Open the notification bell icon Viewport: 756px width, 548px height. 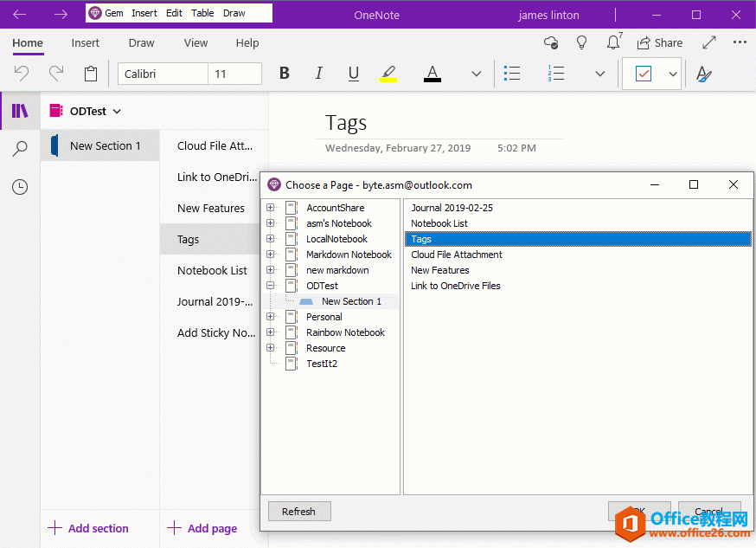click(x=612, y=42)
